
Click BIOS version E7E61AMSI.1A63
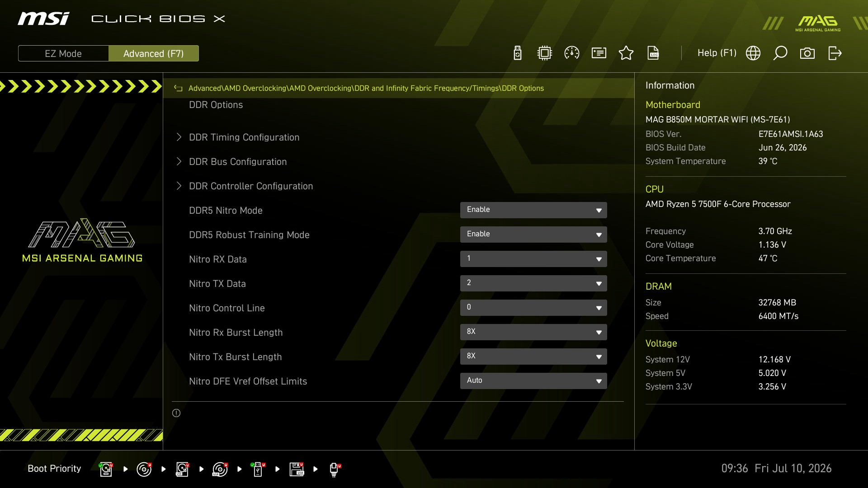click(791, 134)
